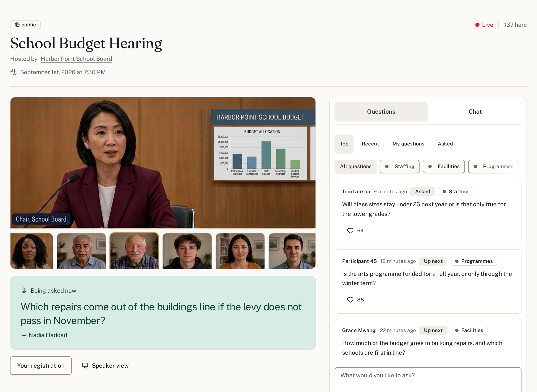This screenshot has width=537, height=392.
Task: Click the Facilities tag on Grace Mwangi's question
Action: coord(469,330)
